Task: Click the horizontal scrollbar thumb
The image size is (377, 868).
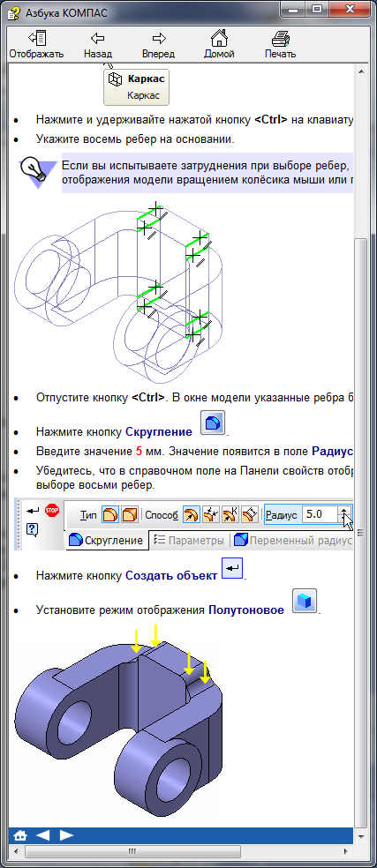Action: [132, 850]
